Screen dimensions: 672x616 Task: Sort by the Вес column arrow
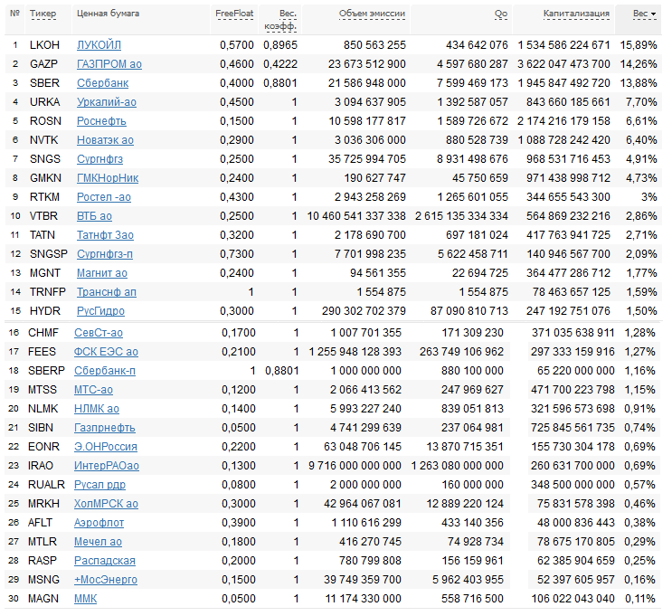[x=654, y=14]
